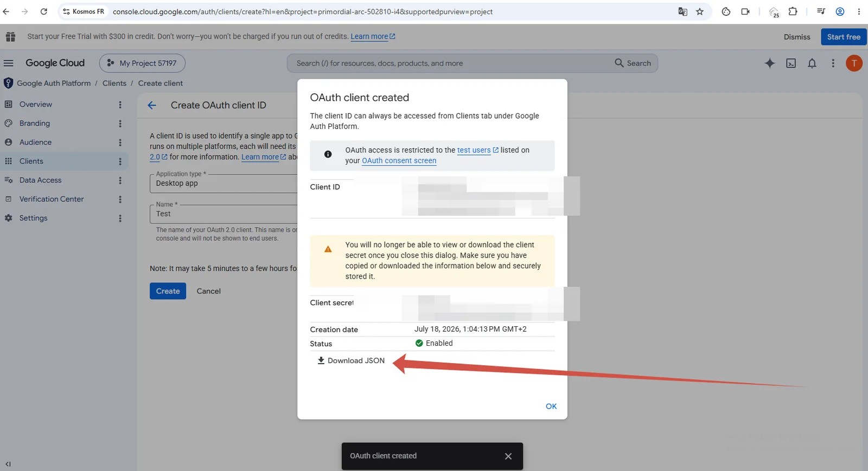
Task: Open the Data Access item options menu
Action: (120, 180)
